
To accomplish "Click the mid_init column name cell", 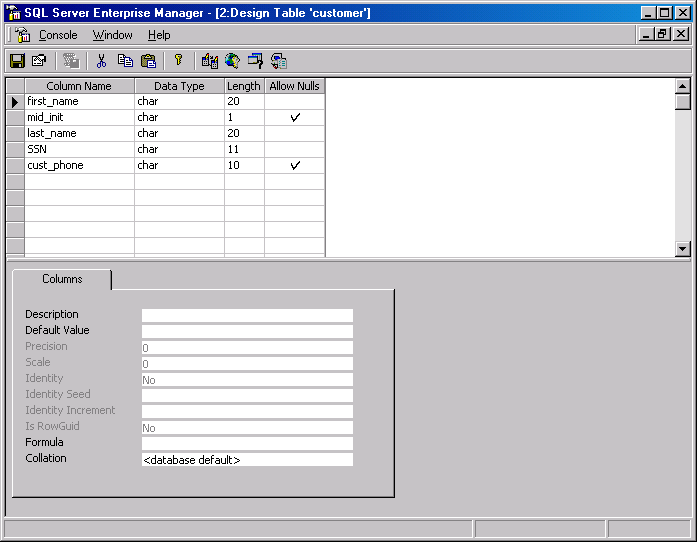I will [80, 117].
